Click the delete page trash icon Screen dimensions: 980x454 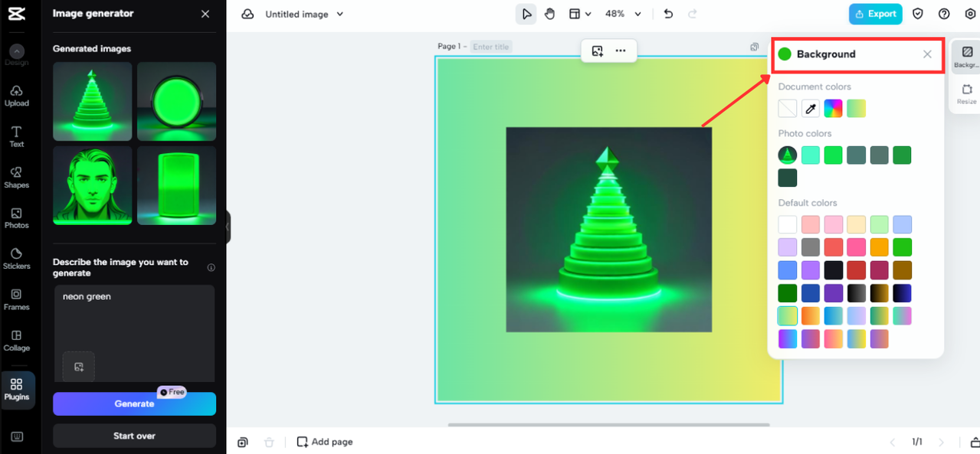[x=269, y=442]
